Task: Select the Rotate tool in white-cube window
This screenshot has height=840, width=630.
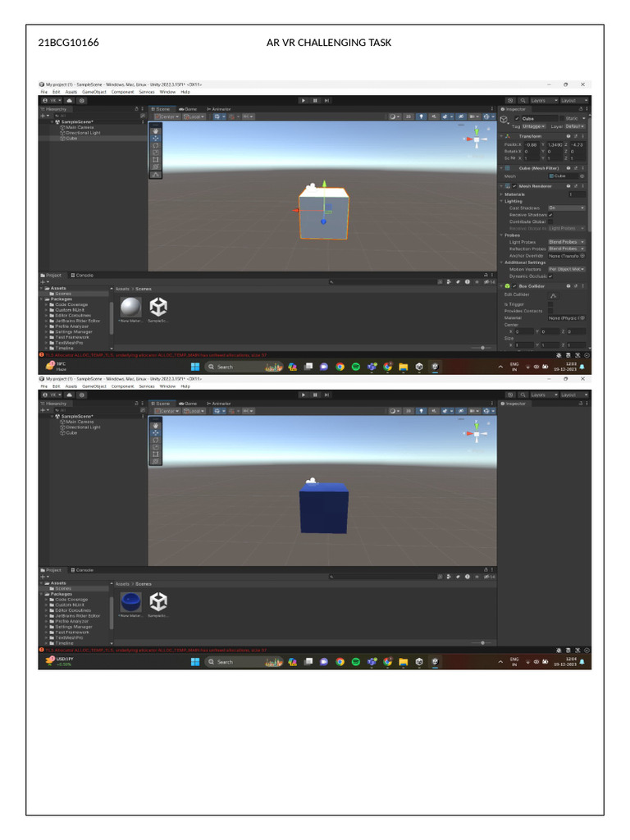Action: click(156, 145)
